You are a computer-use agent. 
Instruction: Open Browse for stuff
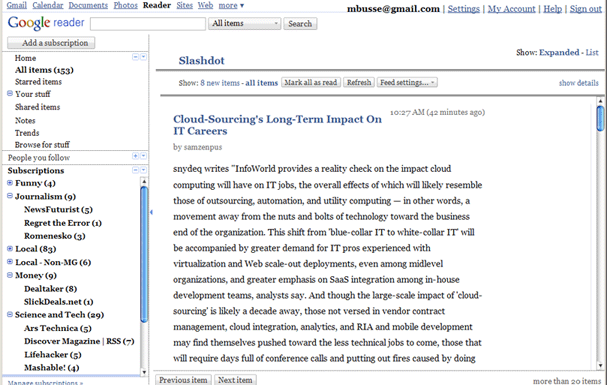coord(42,145)
